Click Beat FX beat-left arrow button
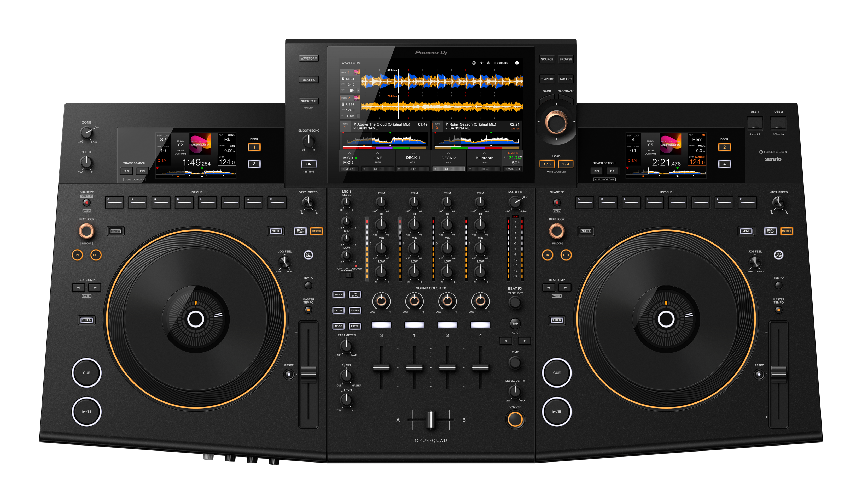 pos(505,341)
